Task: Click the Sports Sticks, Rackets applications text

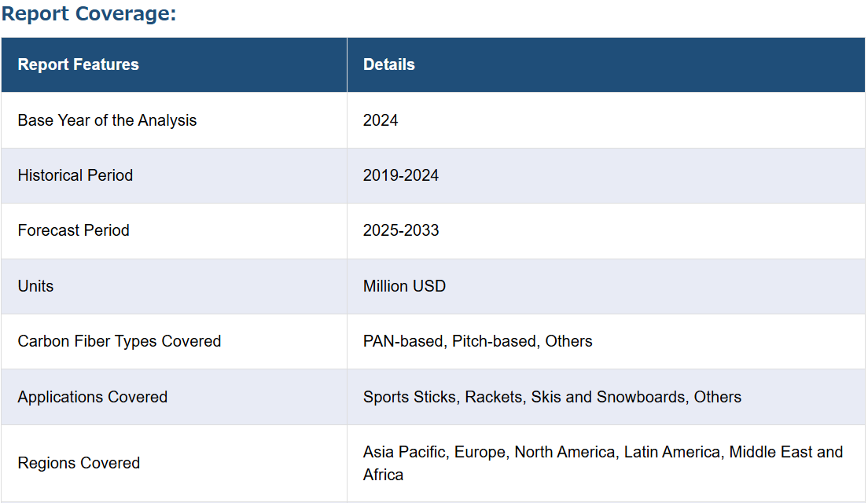Action: [443, 397]
